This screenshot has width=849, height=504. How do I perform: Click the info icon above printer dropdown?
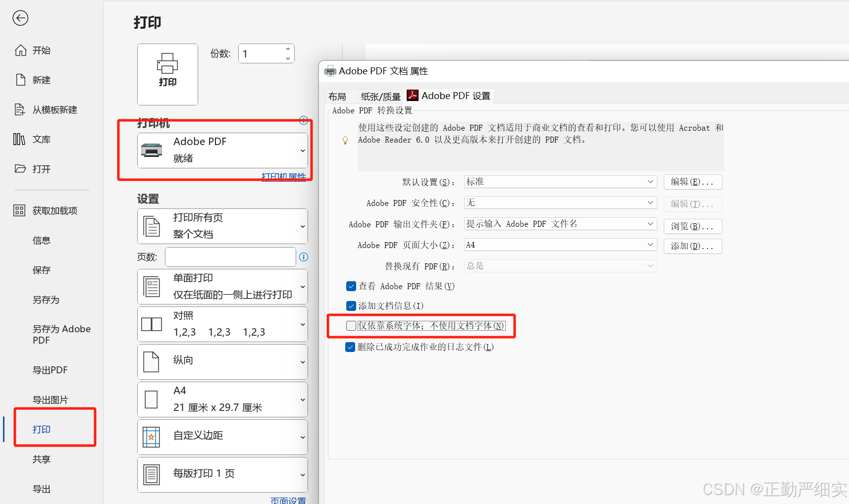point(304,120)
